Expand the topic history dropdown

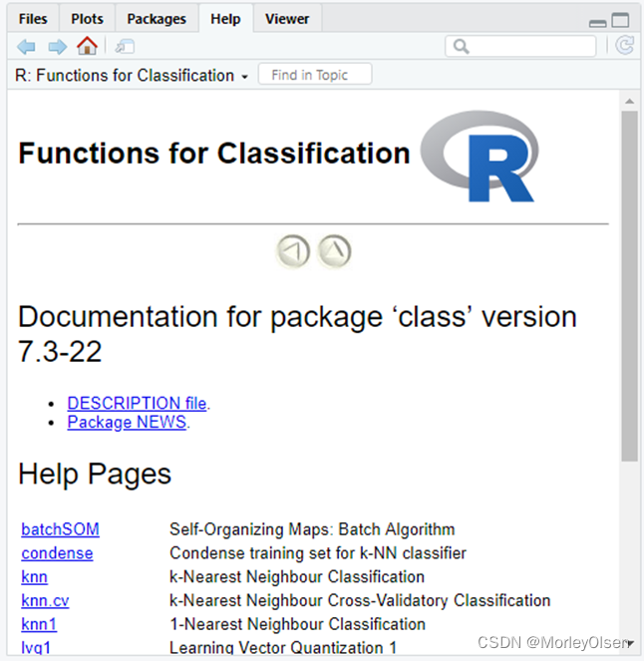tap(244, 77)
